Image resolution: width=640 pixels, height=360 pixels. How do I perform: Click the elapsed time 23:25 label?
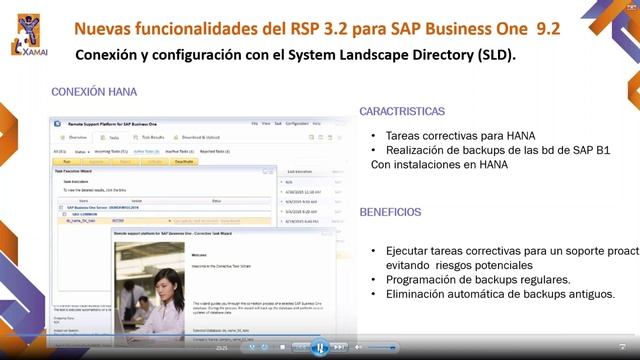coord(222,348)
